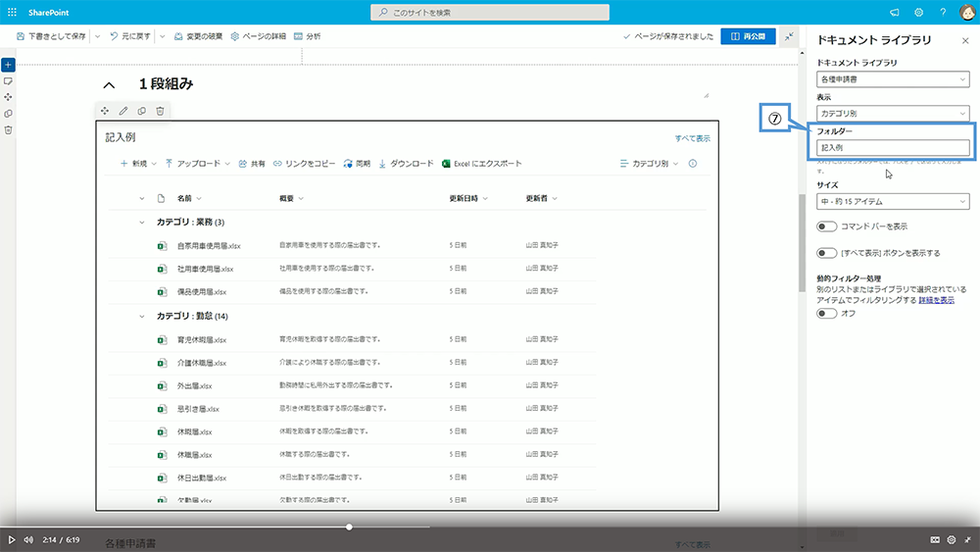The width and height of the screenshot is (980, 552).
Task: Open video player settings gear
Action: (952, 539)
